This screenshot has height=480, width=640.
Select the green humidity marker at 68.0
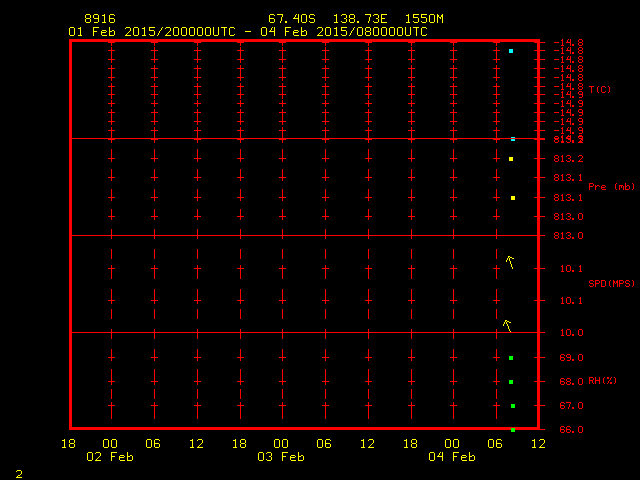click(x=511, y=382)
